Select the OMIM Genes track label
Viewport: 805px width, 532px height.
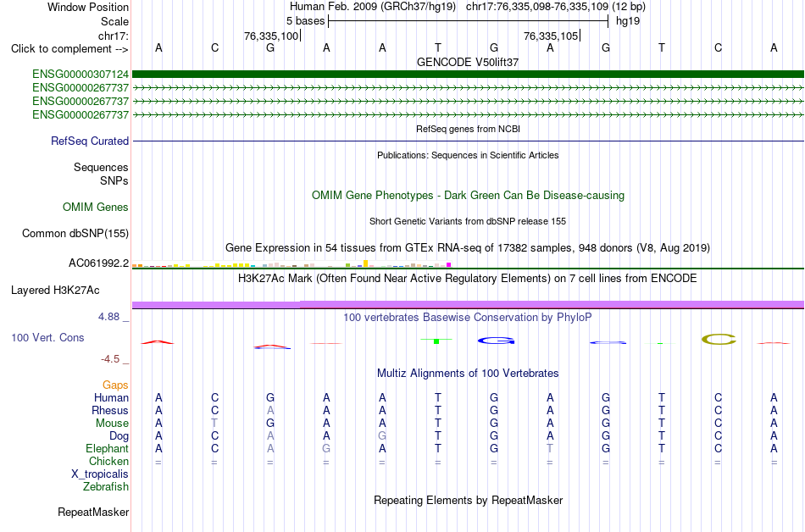click(95, 208)
